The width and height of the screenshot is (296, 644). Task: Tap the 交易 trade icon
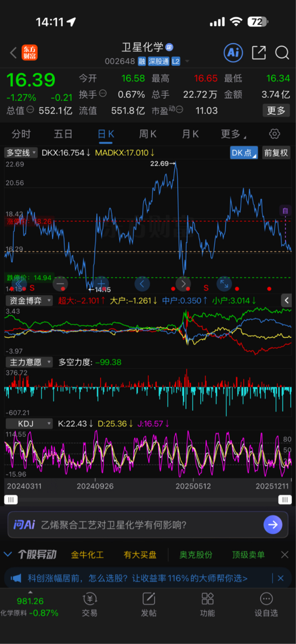(90, 604)
